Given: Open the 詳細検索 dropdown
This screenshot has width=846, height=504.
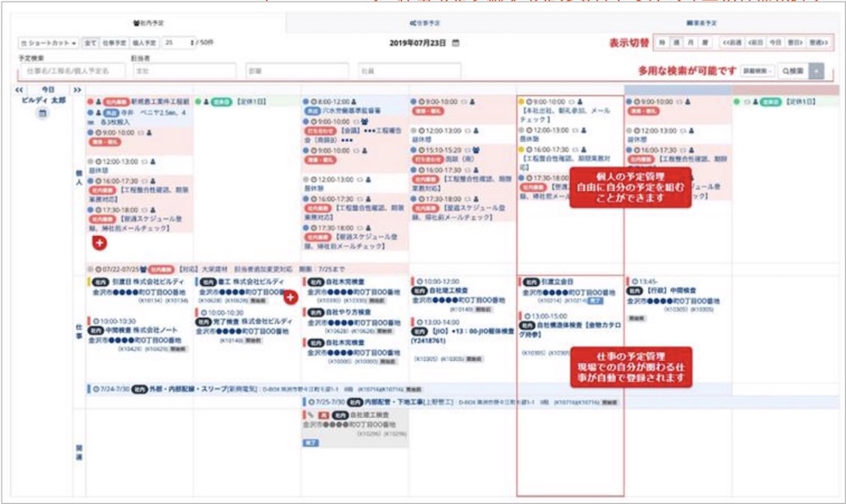Looking at the screenshot, I should point(758,71).
